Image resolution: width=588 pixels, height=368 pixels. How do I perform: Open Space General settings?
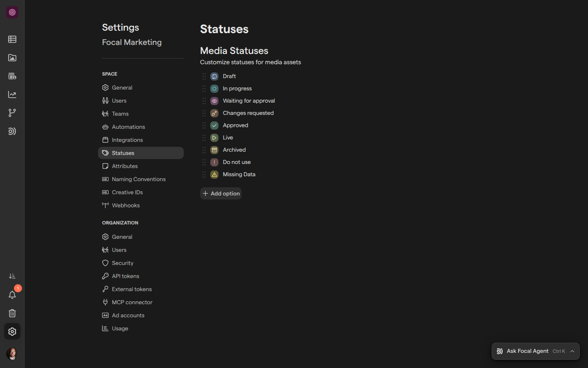[141, 88]
